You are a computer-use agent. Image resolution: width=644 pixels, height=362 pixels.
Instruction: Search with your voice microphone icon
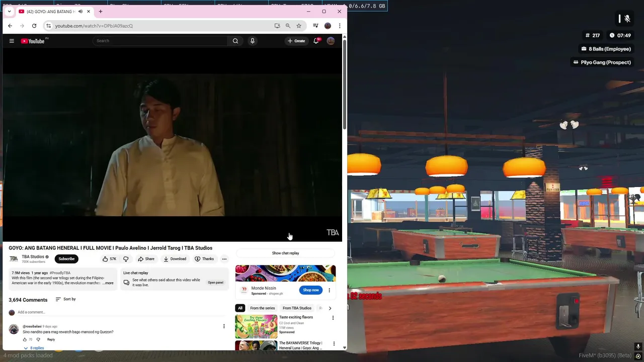tap(253, 41)
